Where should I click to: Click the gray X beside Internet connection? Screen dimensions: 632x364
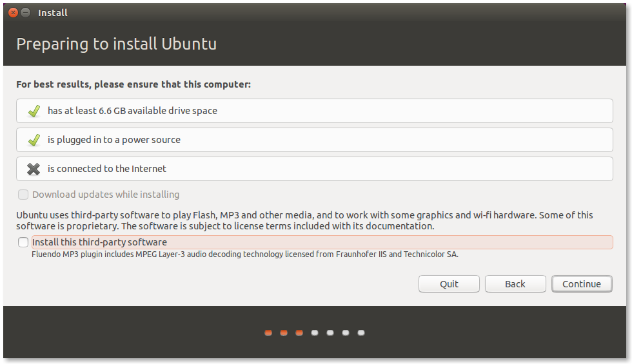pyautogui.click(x=34, y=169)
